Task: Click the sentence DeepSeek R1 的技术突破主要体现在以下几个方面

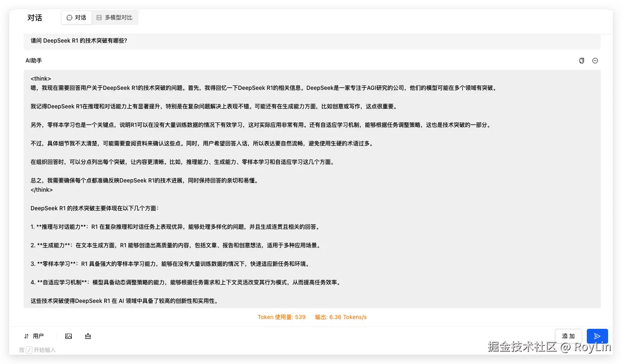Action: (94, 208)
